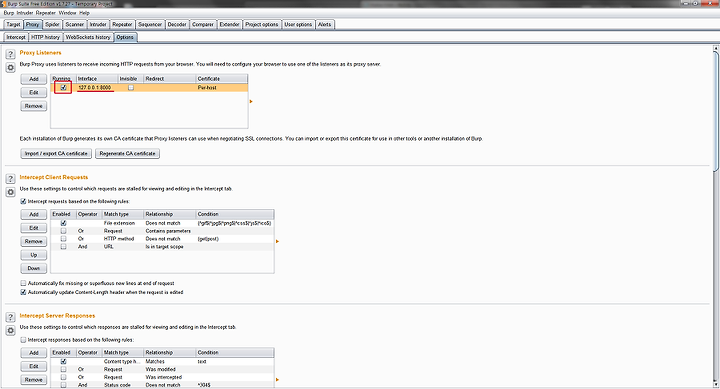Click Edit in Proxy Listeners
Screen dimensions: 720x389
pyautogui.click(x=34, y=92)
